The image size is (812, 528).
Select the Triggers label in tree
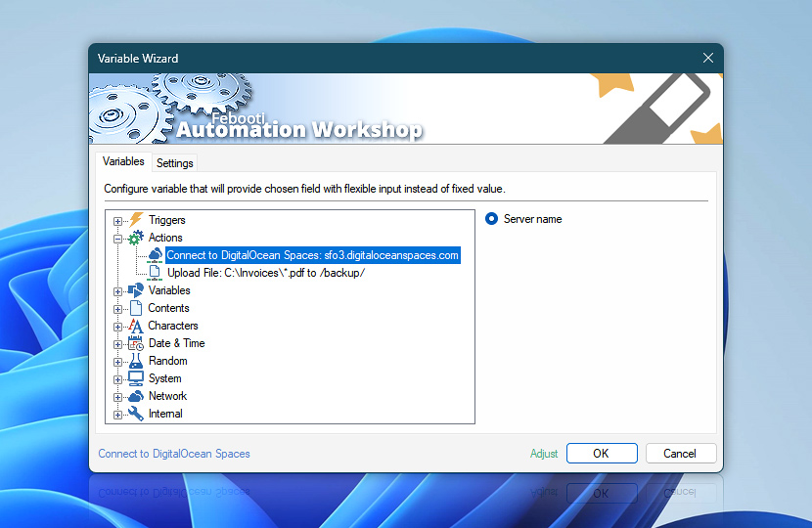tap(166, 220)
